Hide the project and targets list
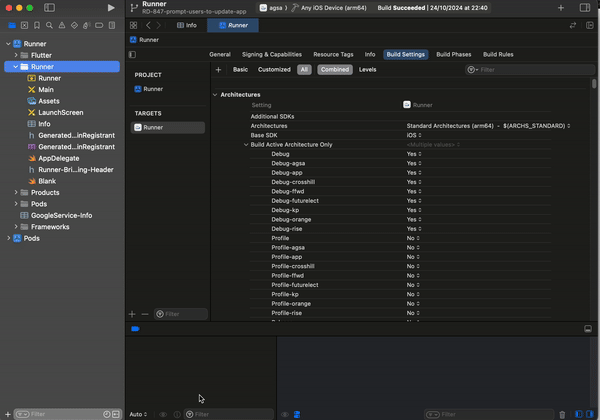Image resolution: width=600 pixels, height=420 pixels. tap(132, 54)
